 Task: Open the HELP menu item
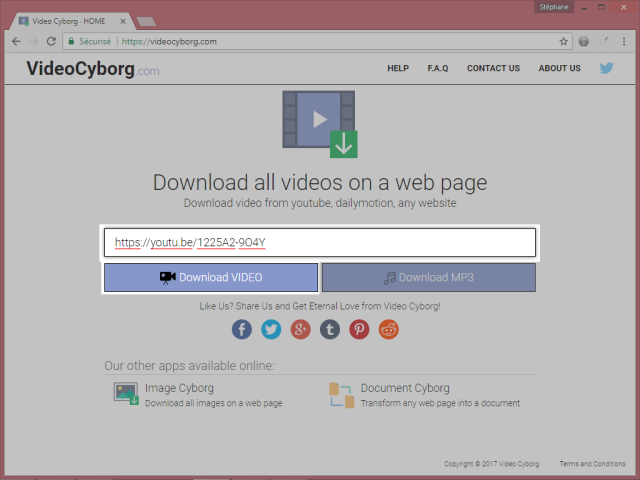tap(398, 68)
